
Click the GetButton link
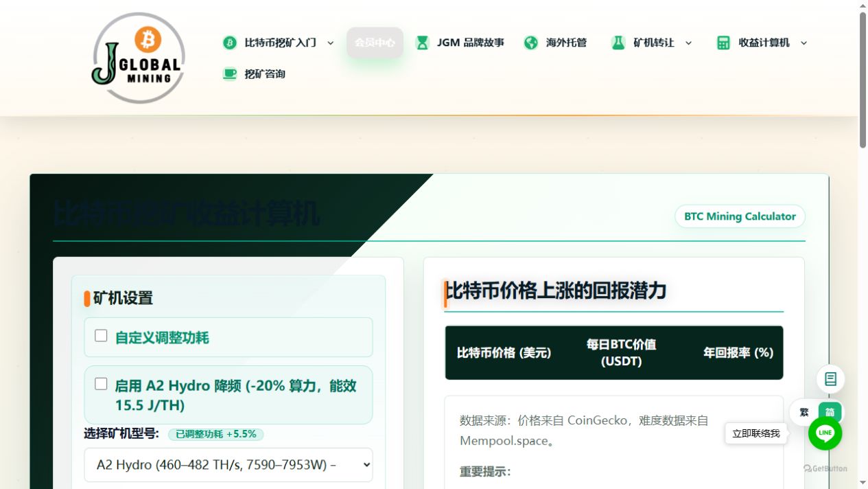tap(825, 468)
